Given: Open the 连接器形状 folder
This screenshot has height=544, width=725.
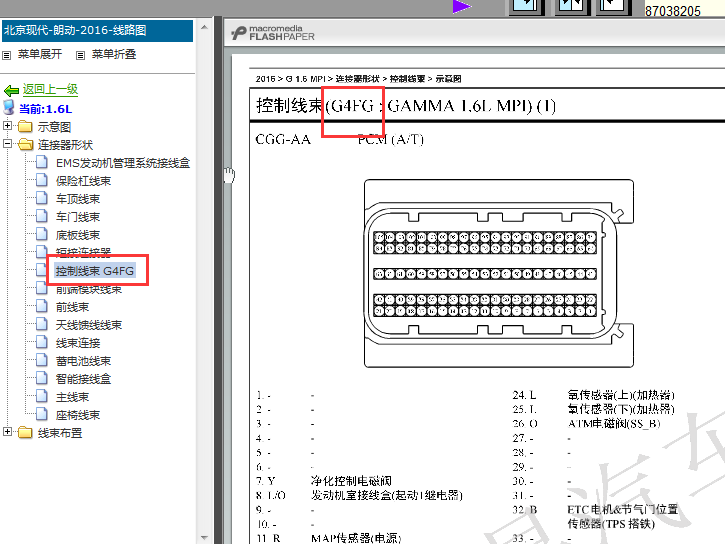Looking at the screenshot, I should [x=65, y=145].
